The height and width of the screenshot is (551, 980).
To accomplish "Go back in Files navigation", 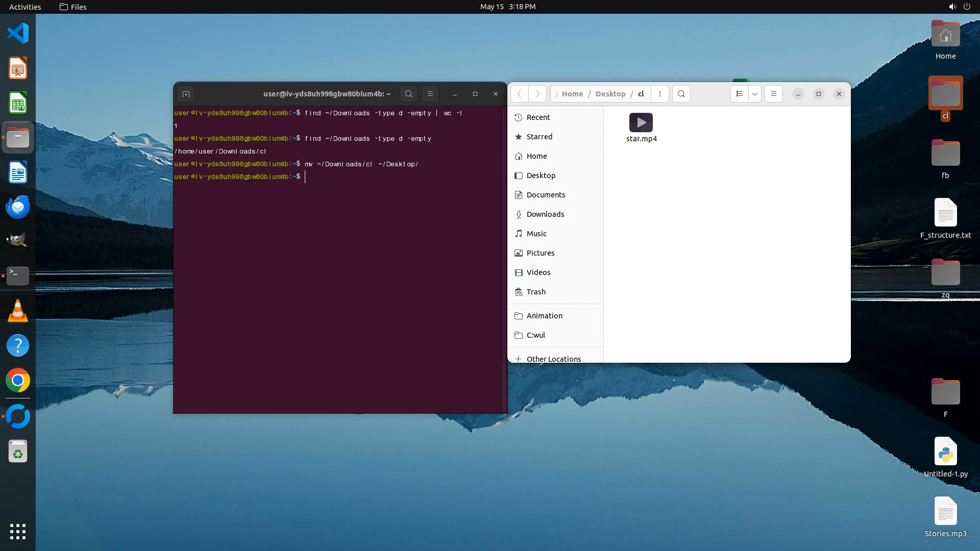I will 519,94.
